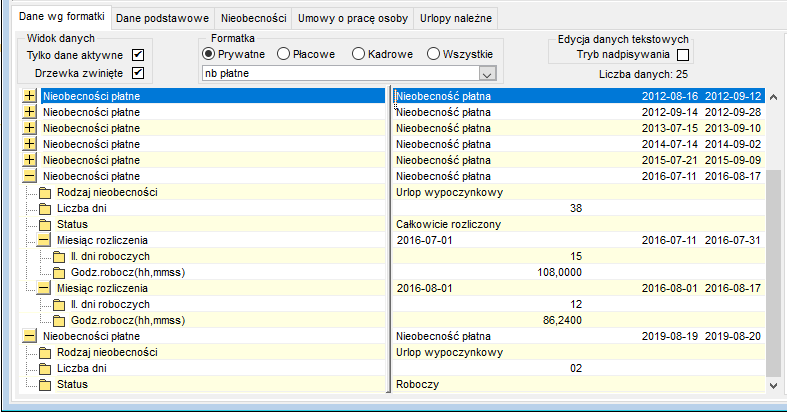
Task: Select the value row dated 2012-09-14 to 2012-09-28
Action: point(579,112)
